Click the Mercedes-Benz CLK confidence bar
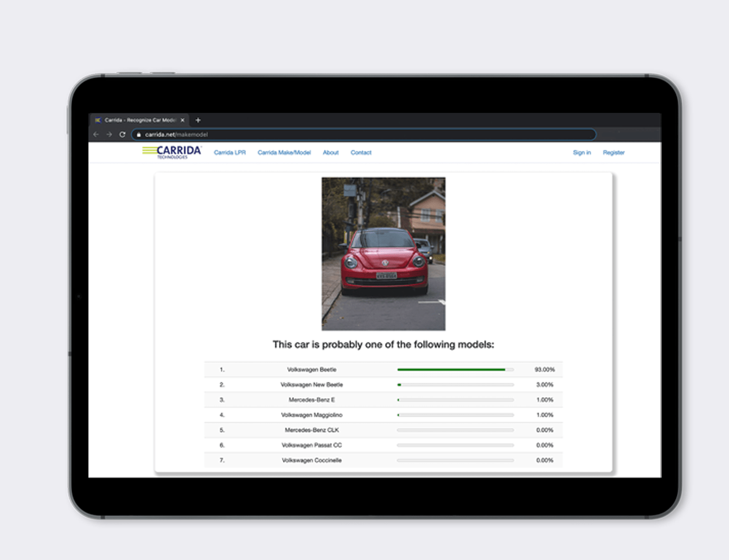 click(x=456, y=430)
